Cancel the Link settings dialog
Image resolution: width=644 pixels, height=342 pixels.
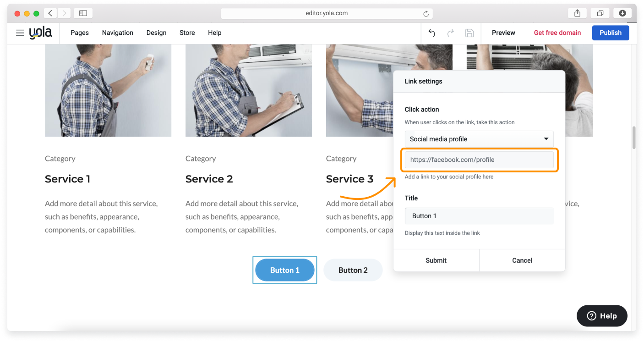point(522,260)
